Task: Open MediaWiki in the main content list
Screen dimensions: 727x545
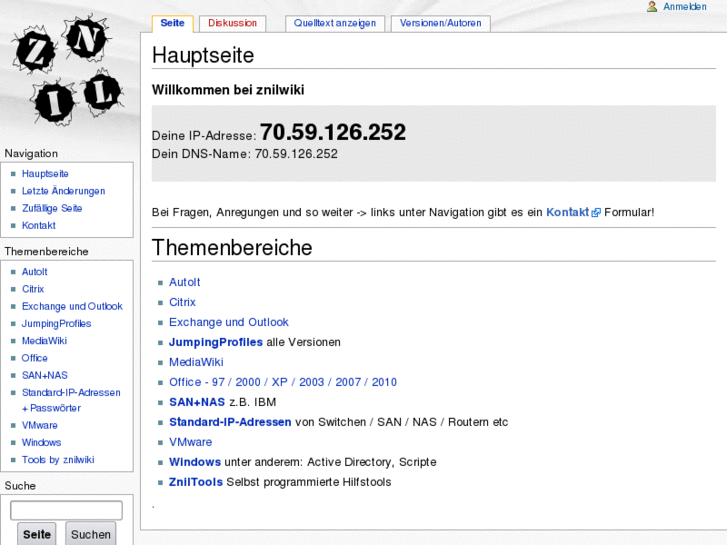Action: pyautogui.click(x=196, y=362)
